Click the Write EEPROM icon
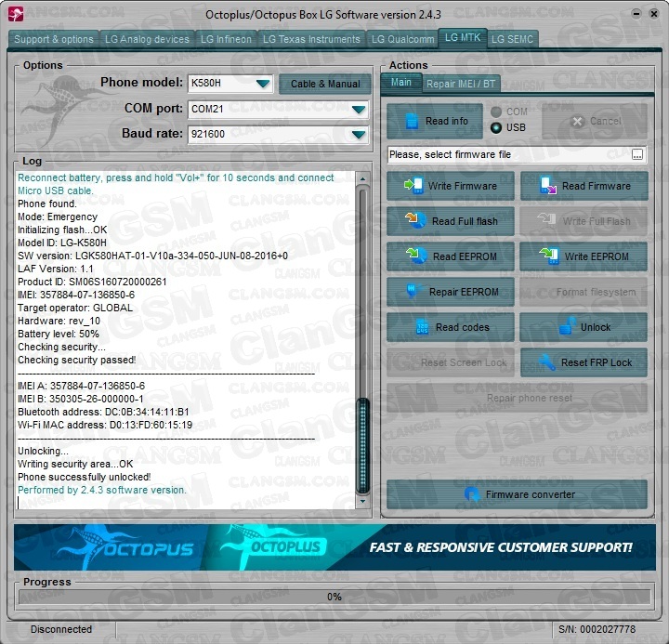The width and height of the screenshot is (669, 644). pyautogui.click(x=549, y=256)
